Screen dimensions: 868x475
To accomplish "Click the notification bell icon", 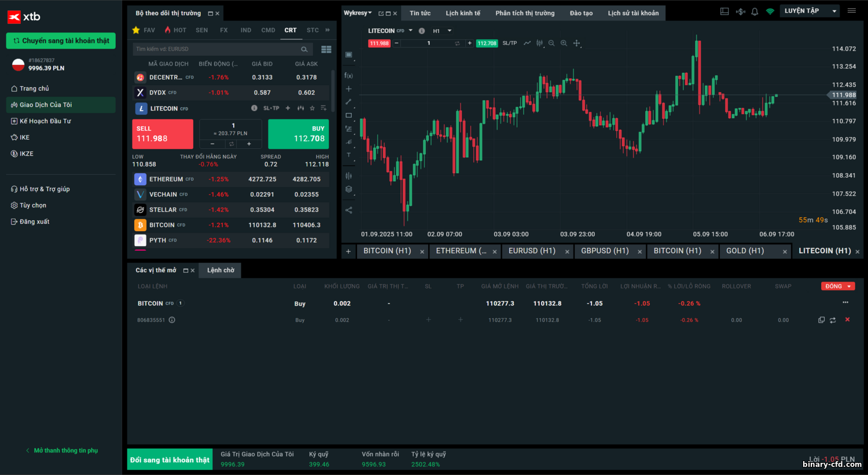I will pos(755,12).
